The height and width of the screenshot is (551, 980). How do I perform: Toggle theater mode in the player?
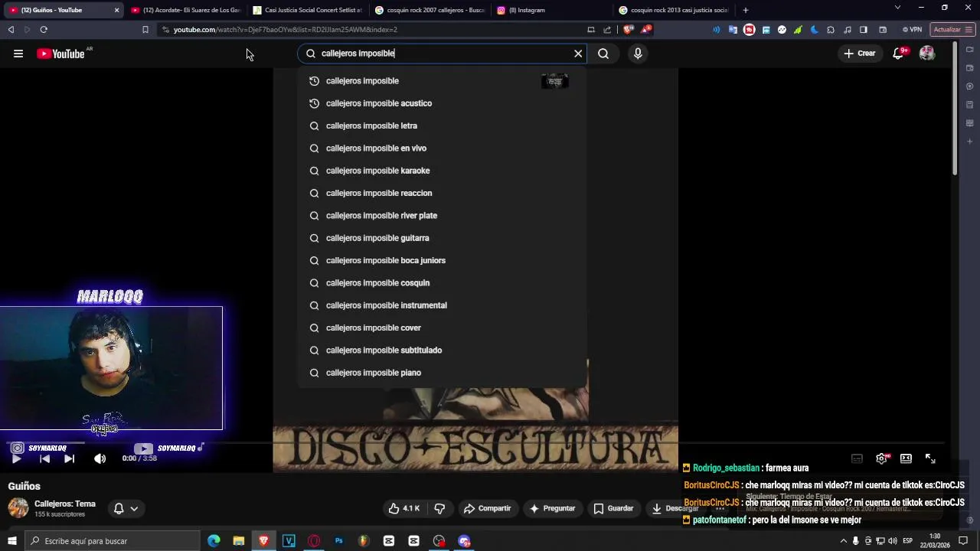(906, 458)
